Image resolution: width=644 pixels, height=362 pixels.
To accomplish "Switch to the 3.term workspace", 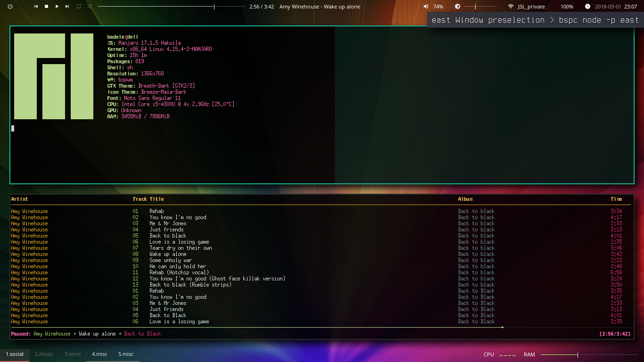I will point(73,354).
